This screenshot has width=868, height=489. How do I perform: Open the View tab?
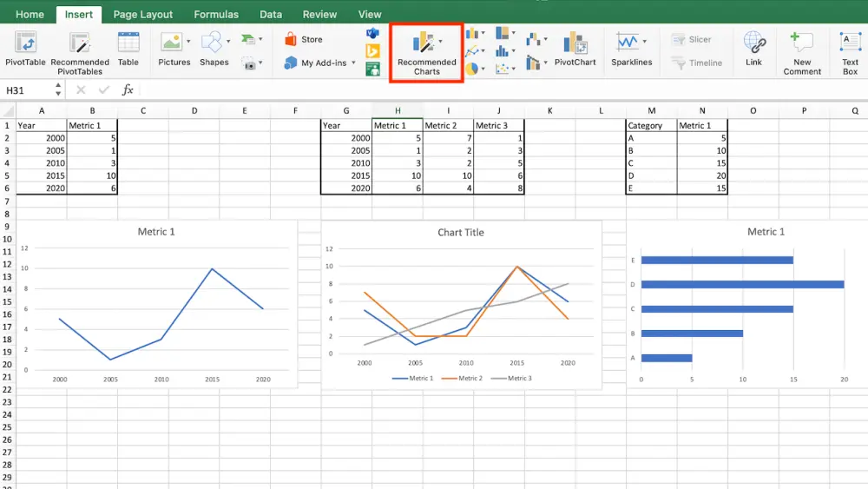369,15
